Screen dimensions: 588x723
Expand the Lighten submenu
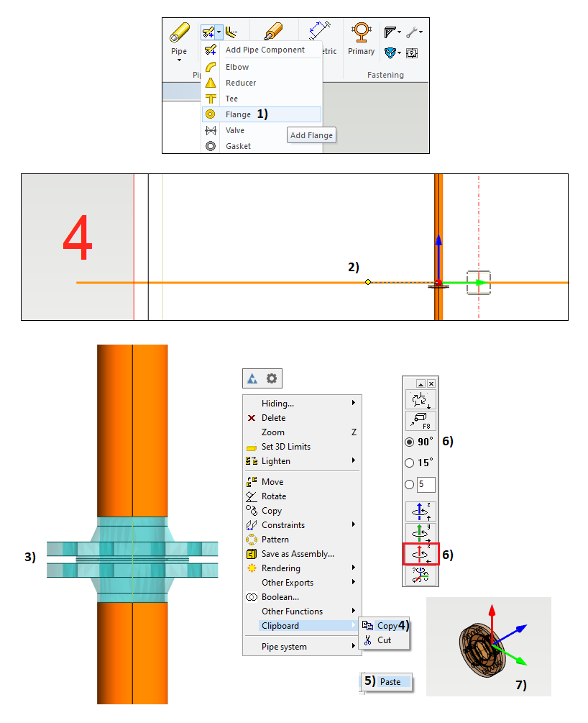pos(302,461)
